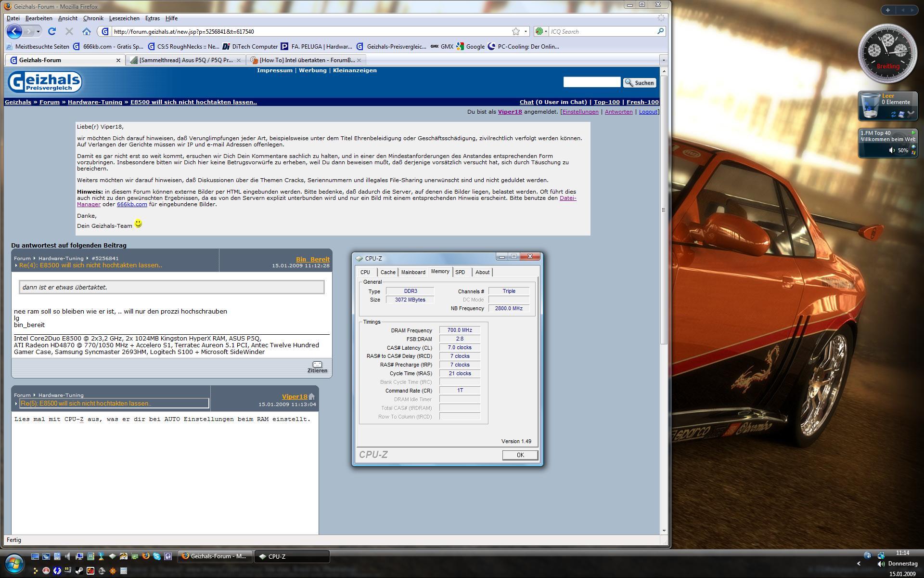Screen dimensions: 924x578
Task: Click the Breitling clock gadget
Action: 887,54
